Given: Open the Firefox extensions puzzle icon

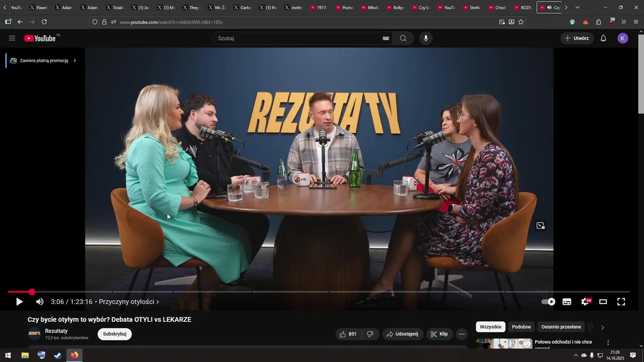Looking at the screenshot, I should pyautogui.click(x=598, y=22).
